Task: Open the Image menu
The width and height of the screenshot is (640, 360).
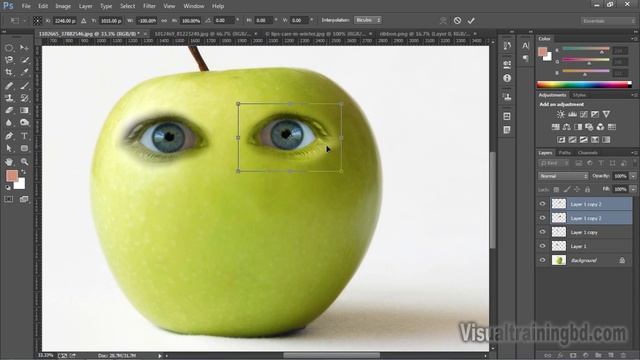Action: click(x=63, y=6)
